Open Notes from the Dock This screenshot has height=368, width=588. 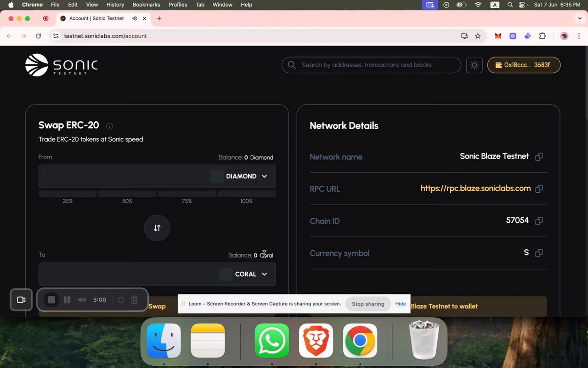pyautogui.click(x=208, y=341)
